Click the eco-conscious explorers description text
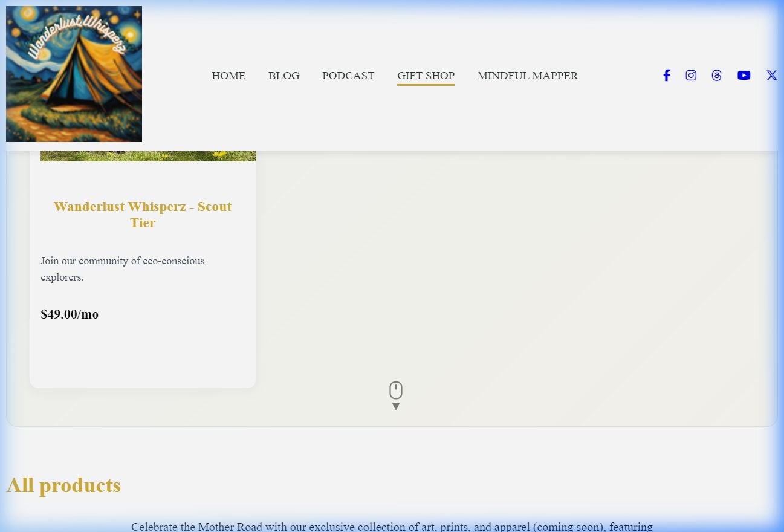The image size is (784, 532). [122, 269]
